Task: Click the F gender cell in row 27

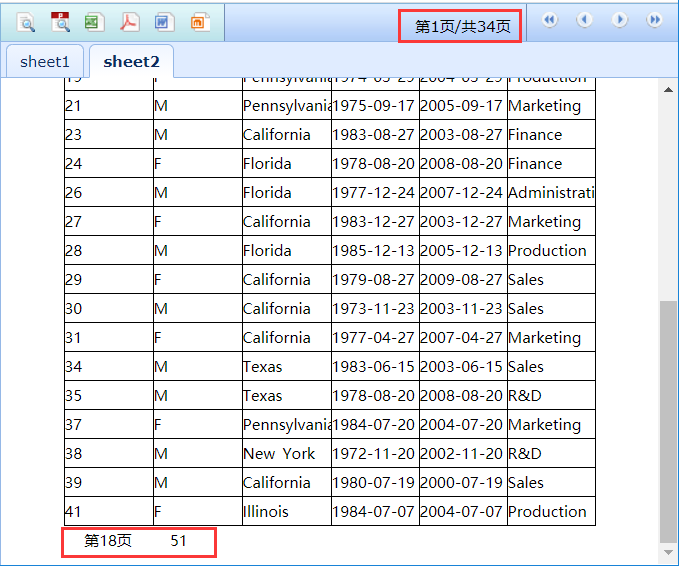Action: coord(197,221)
